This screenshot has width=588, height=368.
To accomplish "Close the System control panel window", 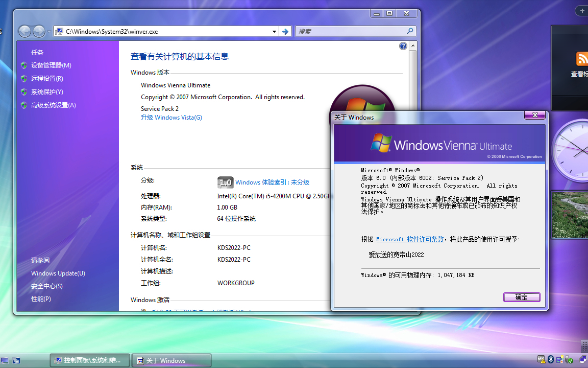I will click(406, 13).
